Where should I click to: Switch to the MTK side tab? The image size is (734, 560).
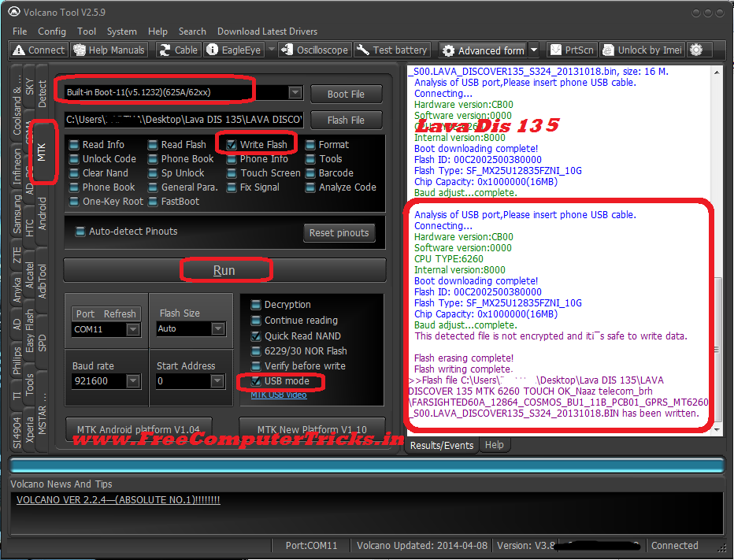click(41, 152)
